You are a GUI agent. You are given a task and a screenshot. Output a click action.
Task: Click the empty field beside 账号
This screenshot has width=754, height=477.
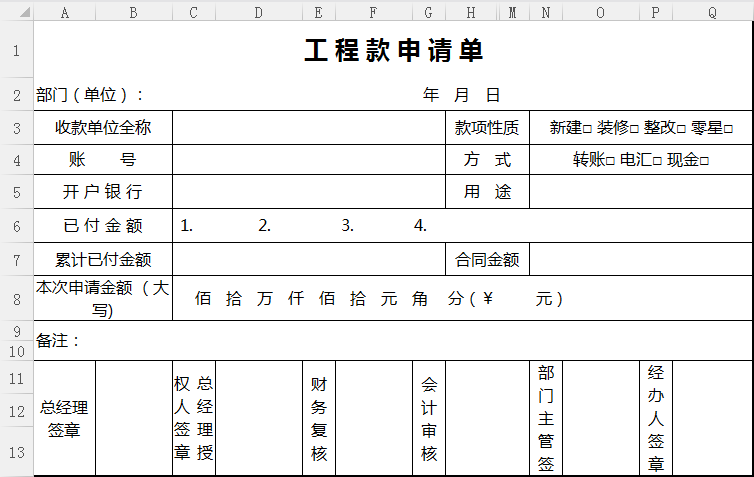308,159
